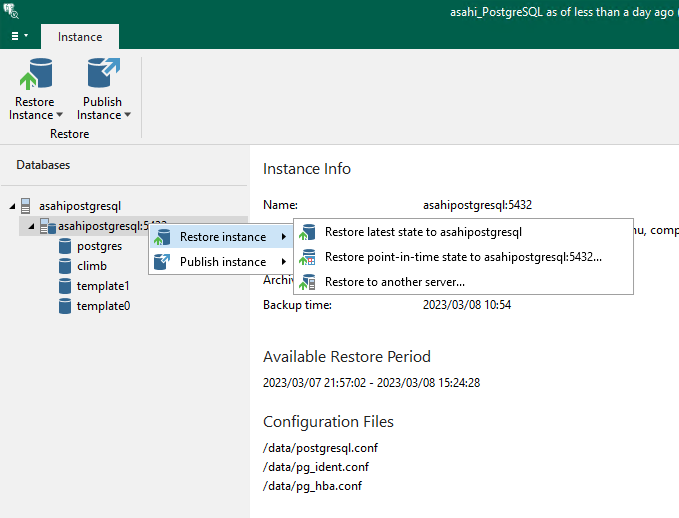The width and height of the screenshot is (679, 518).
Task: Click the Restore group label in ribbon
Action: click(x=69, y=134)
